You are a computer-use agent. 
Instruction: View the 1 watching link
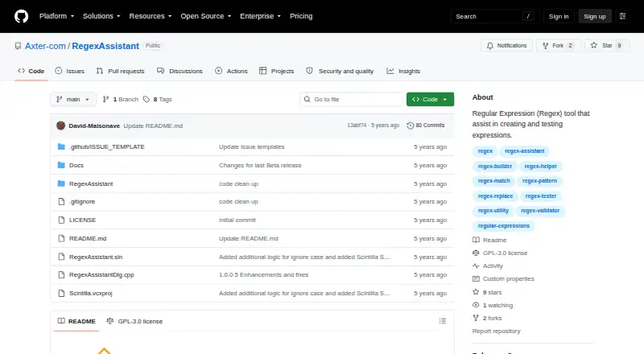pos(493,306)
